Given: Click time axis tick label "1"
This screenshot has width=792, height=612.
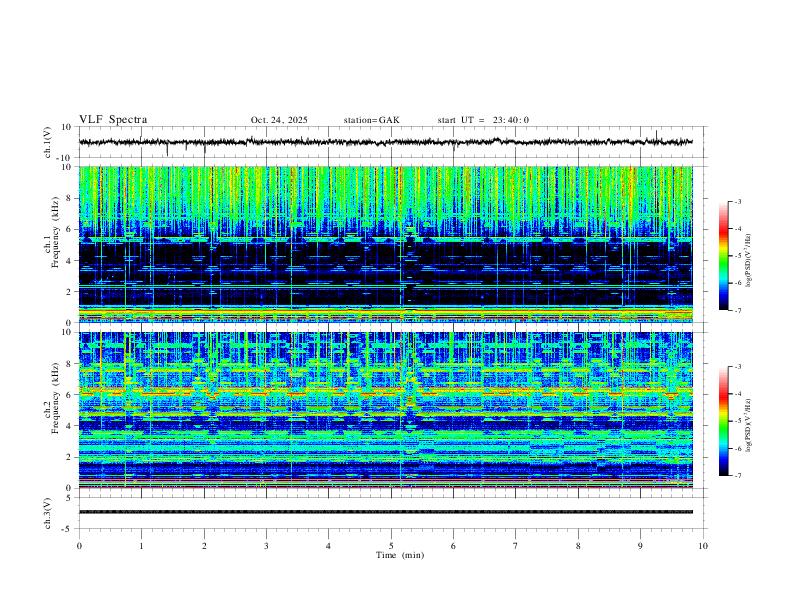Looking at the screenshot, I should tap(141, 546).
